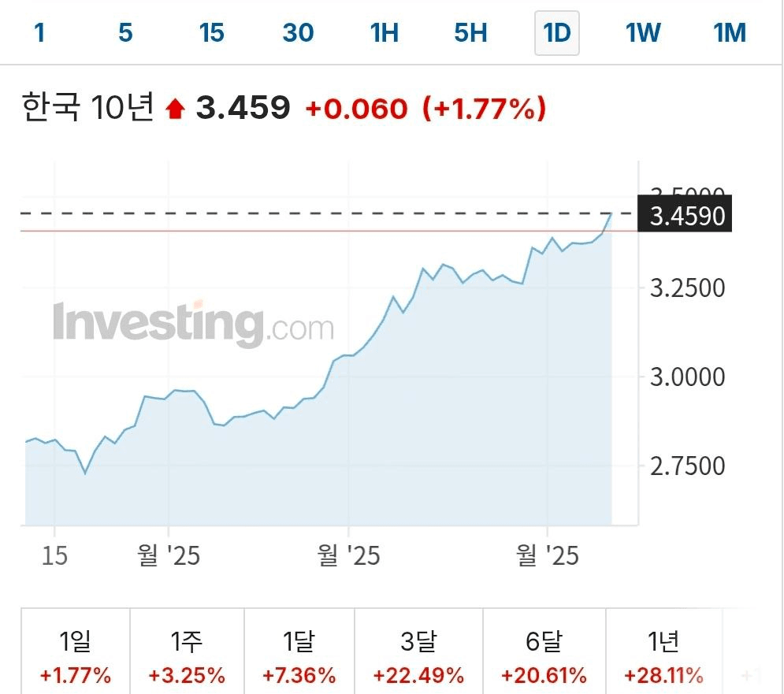The image size is (784, 694).
Task: Open the 5H interval tab
Action: (470, 33)
